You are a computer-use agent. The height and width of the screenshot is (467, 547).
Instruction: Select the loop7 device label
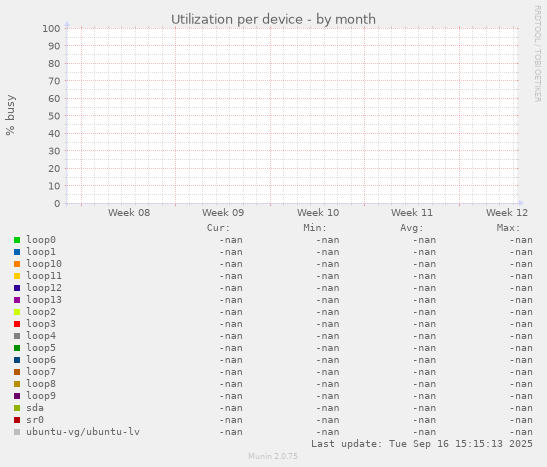pyautogui.click(x=41, y=372)
